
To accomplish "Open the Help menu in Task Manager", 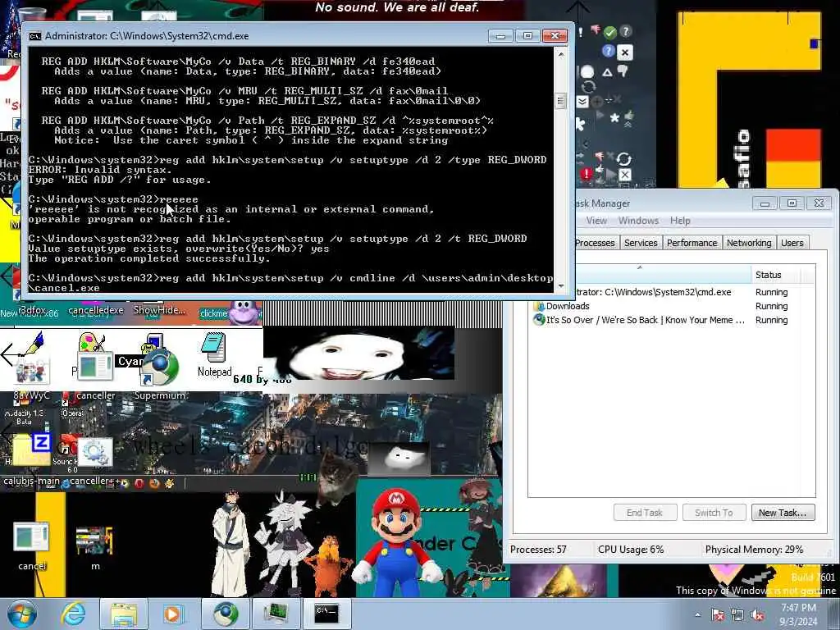I will tap(680, 221).
